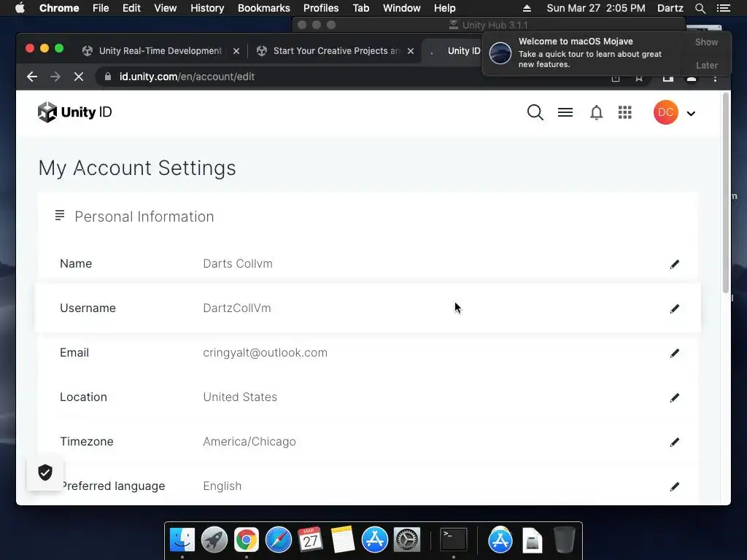Open Trash from the dock
The width and height of the screenshot is (747, 560).
pos(565,540)
